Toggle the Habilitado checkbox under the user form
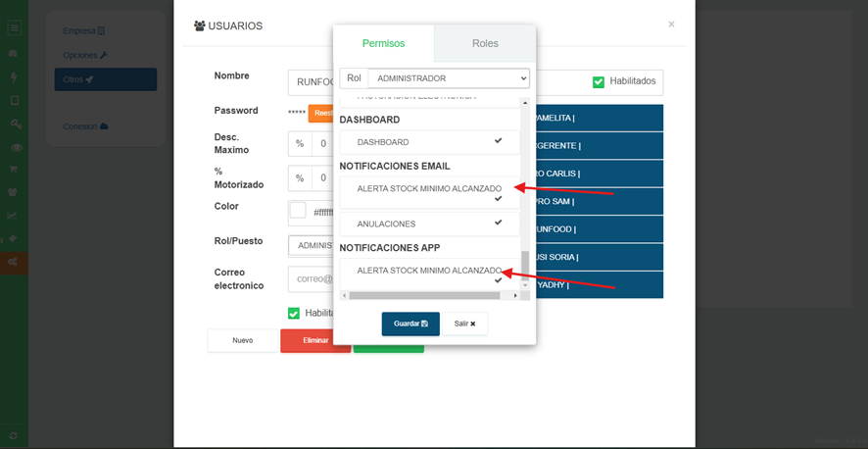 (x=294, y=314)
